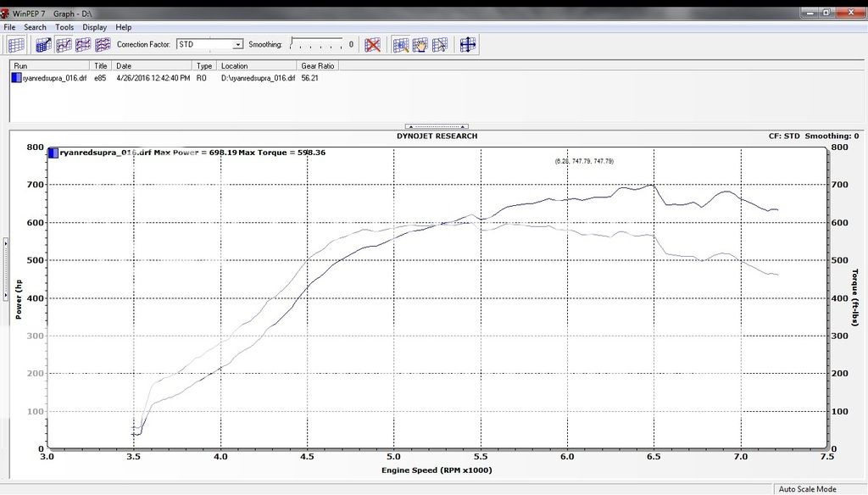Click the red X delete graph icon
The width and height of the screenshot is (868, 495).
coord(373,44)
